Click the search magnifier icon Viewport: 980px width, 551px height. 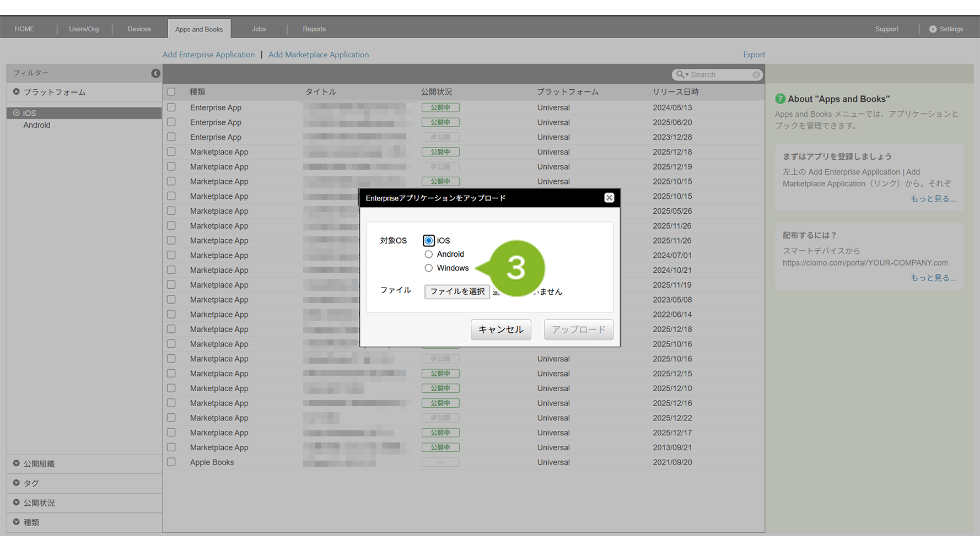pyautogui.click(x=681, y=74)
